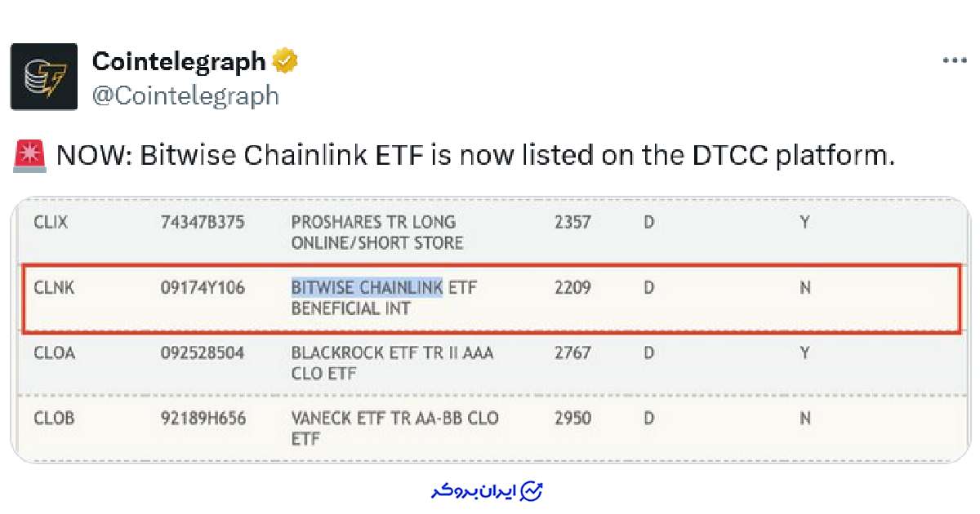Click the gold verified badge next to Cointelegraph
Screen dimensions: 980x514
(284, 60)
